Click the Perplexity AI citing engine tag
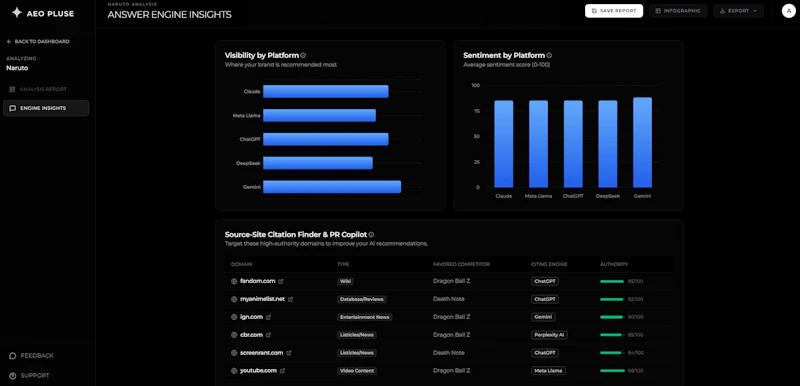Screen dimensions: 800x386 point(549,335)
